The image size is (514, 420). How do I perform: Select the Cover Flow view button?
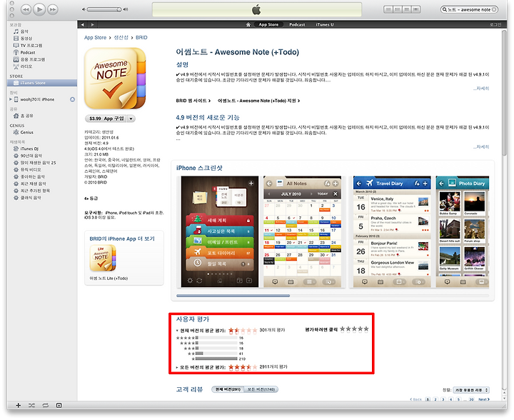[416, 9]
